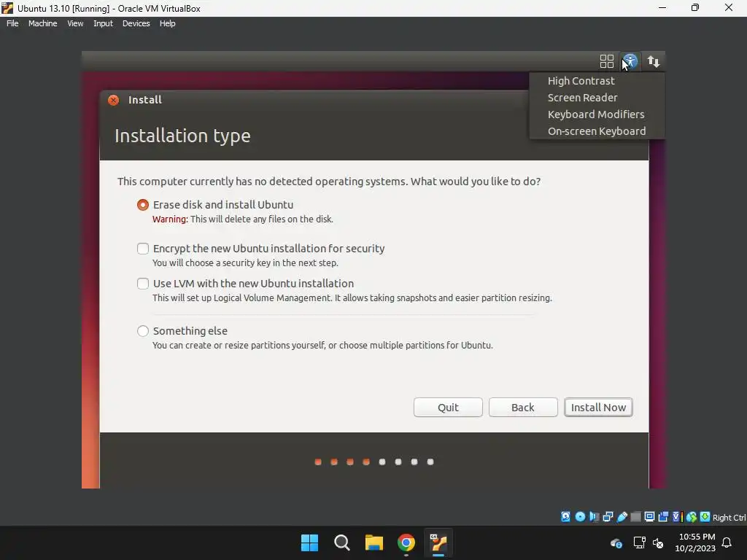Open the VirtualBox View menu

click(x=75, y=23)
